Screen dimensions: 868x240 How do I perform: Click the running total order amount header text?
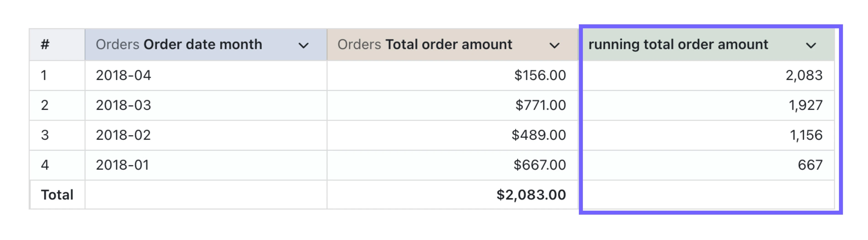(678, 44)
